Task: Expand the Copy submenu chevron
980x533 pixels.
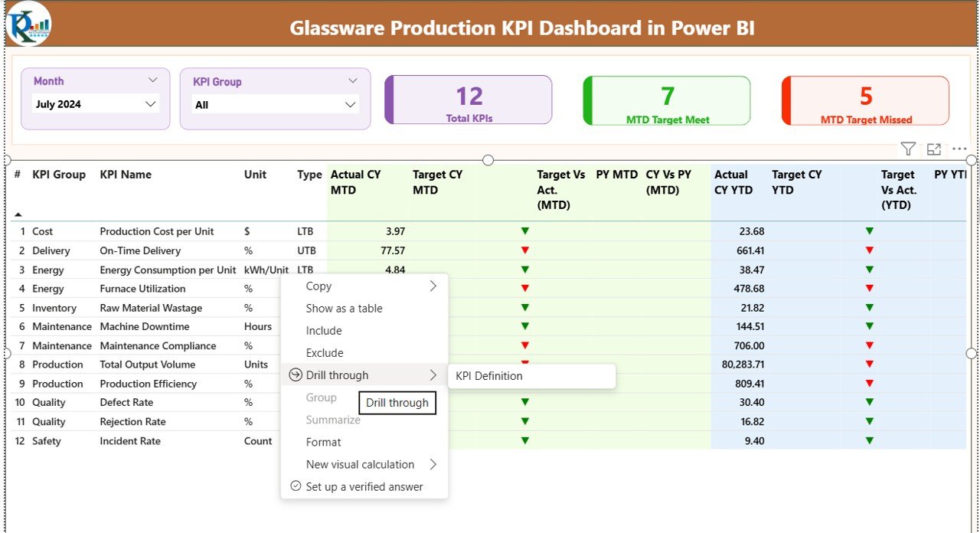Action: (434, 286)
